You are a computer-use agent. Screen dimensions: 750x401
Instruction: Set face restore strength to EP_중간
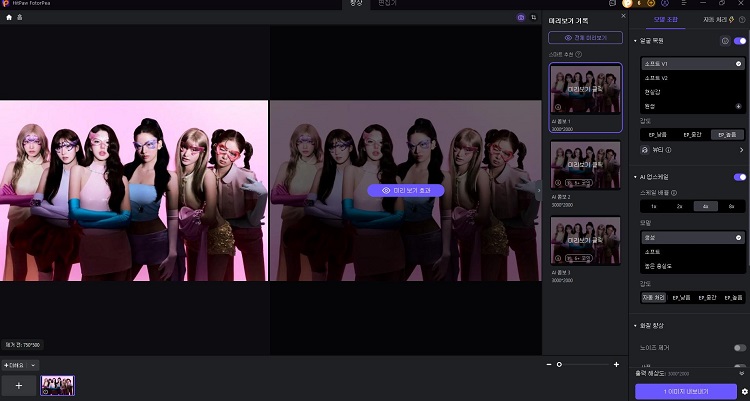click(x=692, y=135)
